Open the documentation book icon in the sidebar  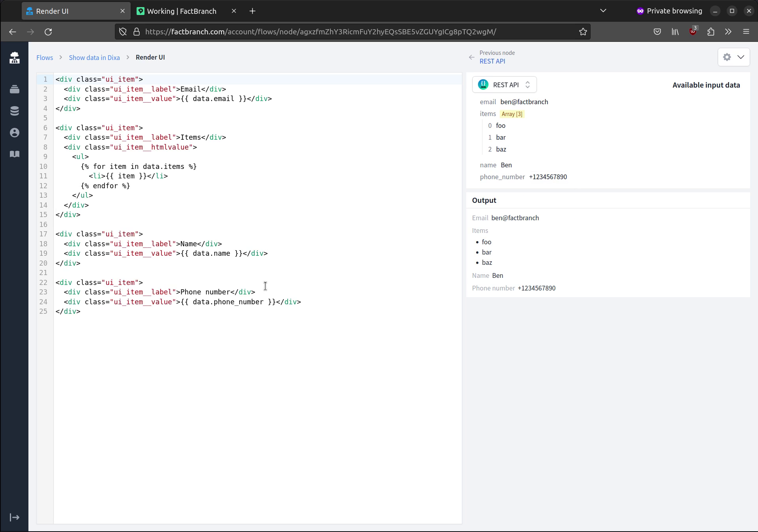pos(15,154)
